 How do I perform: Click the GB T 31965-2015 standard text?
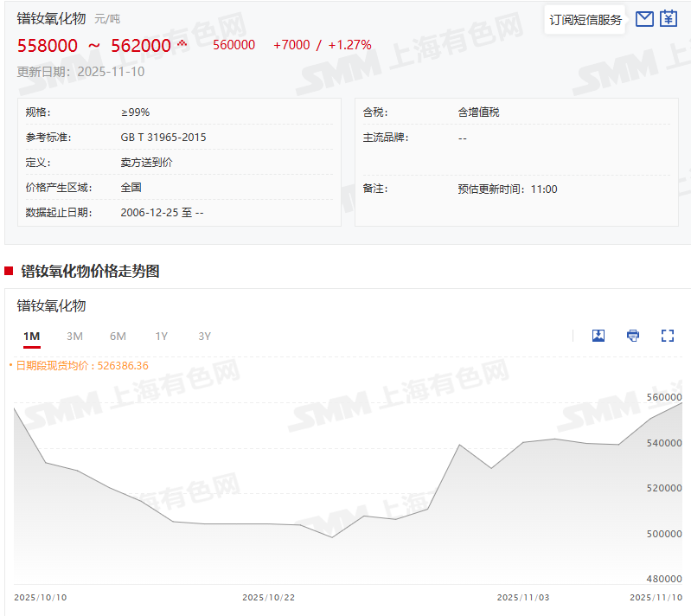[163, 137]
